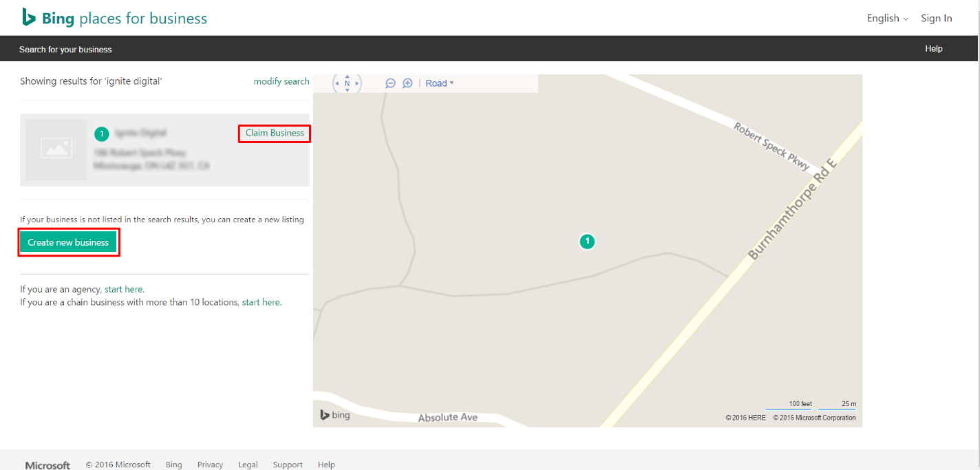Click the green map pin numbered 1
The image size is (980, 470).
(587, 242)
